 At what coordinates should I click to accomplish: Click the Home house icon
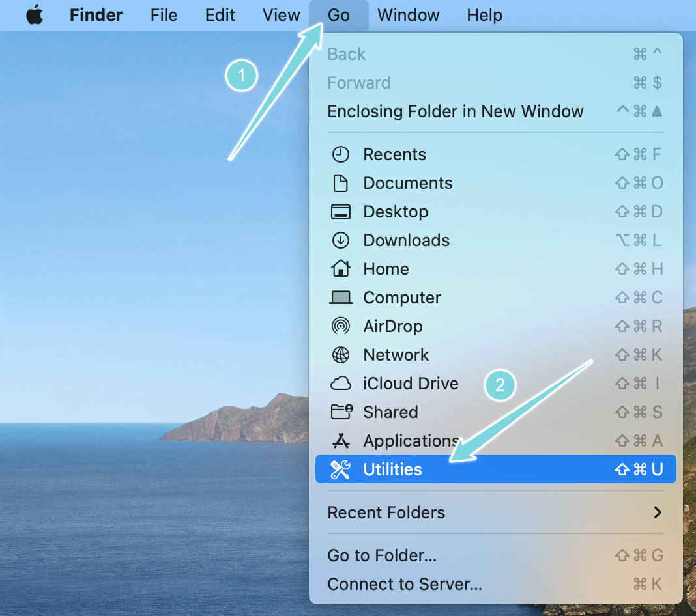tap(340, 269)
